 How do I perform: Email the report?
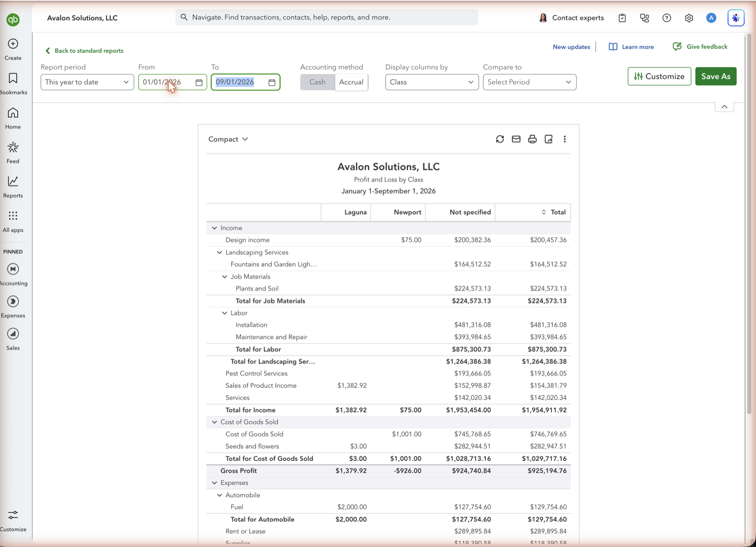click(x=516, y=139)
